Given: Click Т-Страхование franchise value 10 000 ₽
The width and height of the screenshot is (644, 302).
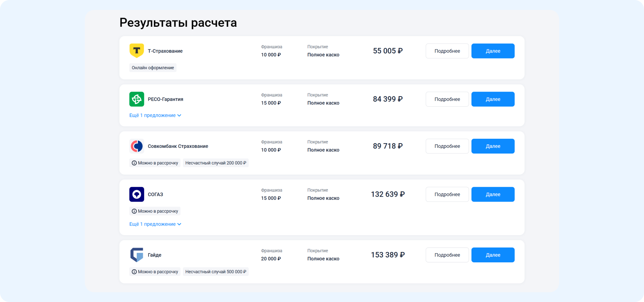Looking at the screenshot, I should point(271,55).
